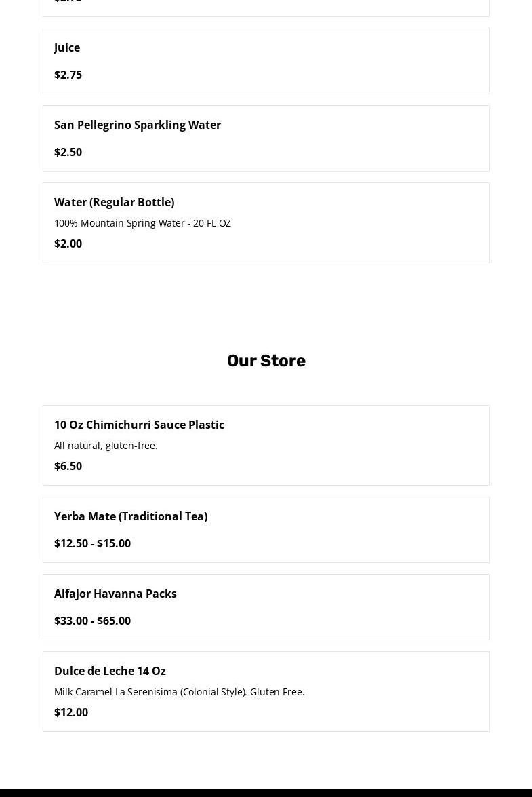
Task: Click the black footer bar
Action: (266, 792)
